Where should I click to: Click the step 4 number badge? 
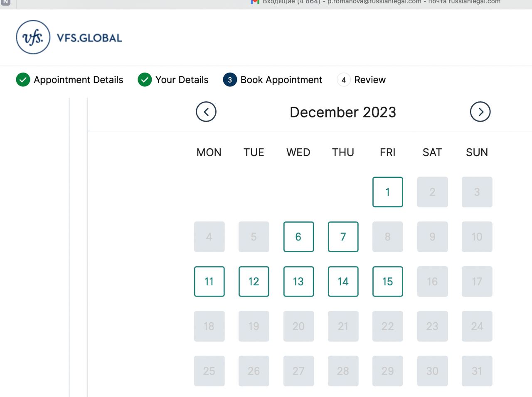(x=343, y=80)
